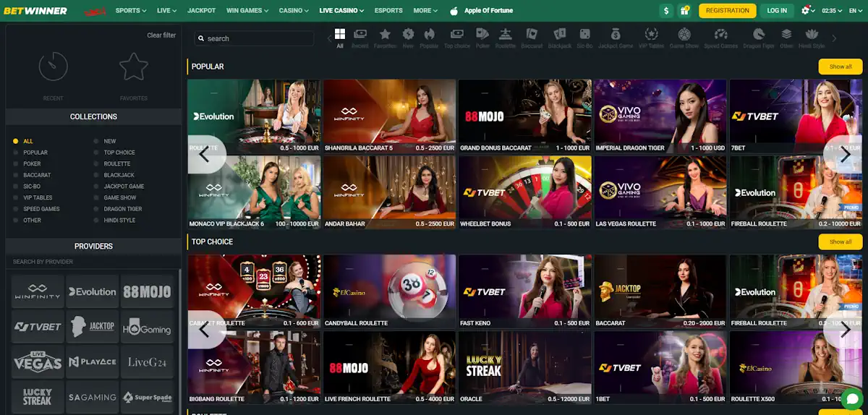868x415 pixels.
Task: Select the Blackjack category icon
Action: tap(559, 34)
